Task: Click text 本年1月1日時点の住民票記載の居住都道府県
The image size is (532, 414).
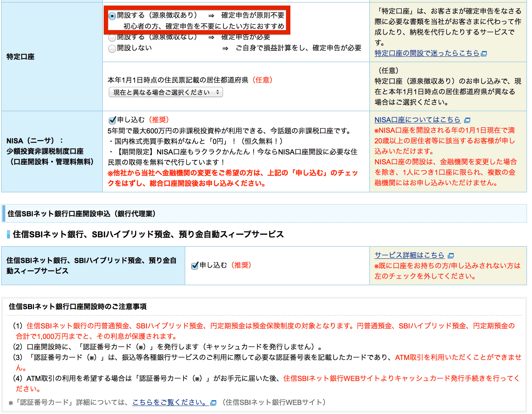Action: [178, 80]
